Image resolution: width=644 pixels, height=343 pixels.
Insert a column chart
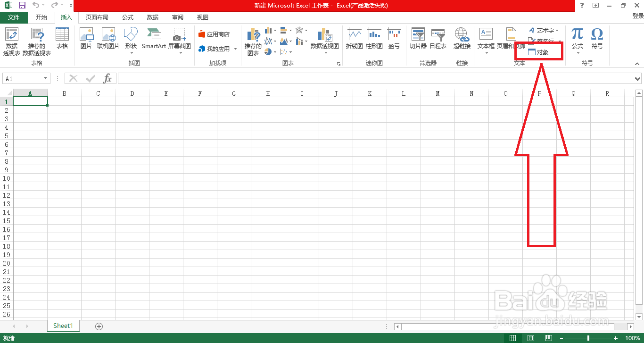(x=271, y=31)
